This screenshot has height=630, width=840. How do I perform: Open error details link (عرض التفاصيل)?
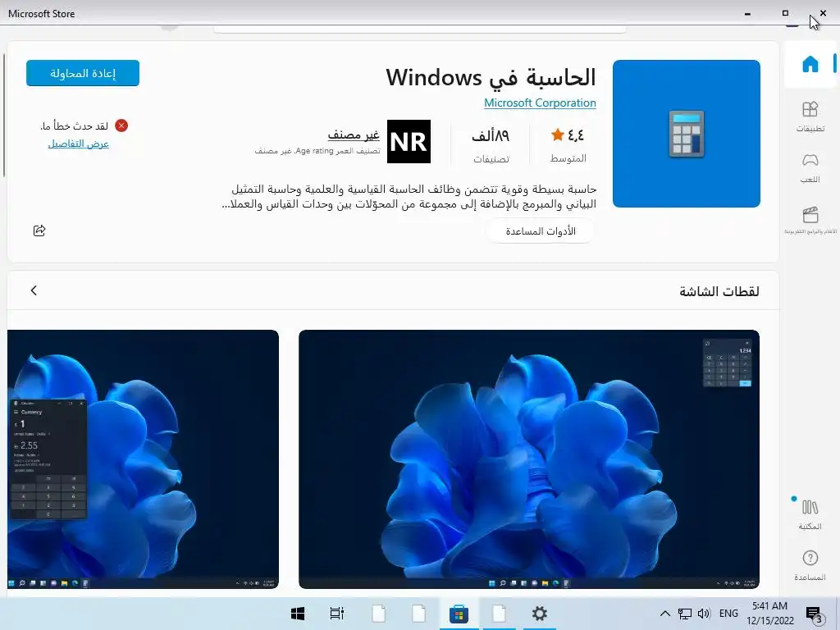click(78, 144)
